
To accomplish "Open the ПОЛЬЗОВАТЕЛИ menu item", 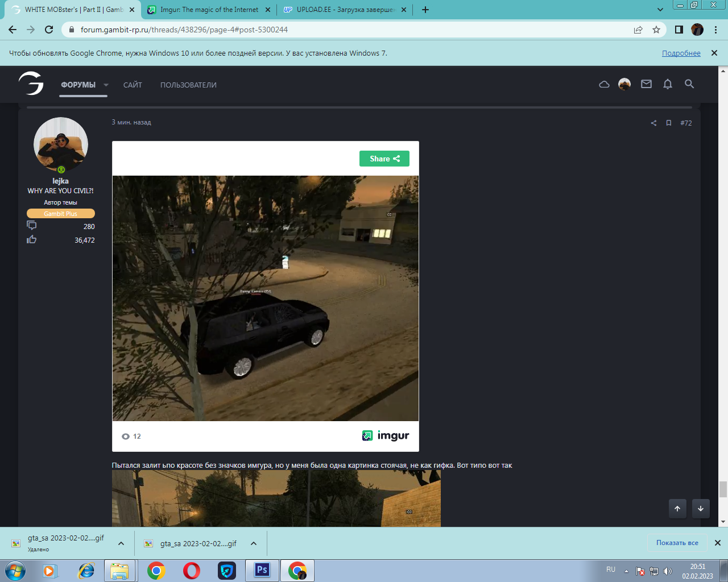I will point(188,85).
